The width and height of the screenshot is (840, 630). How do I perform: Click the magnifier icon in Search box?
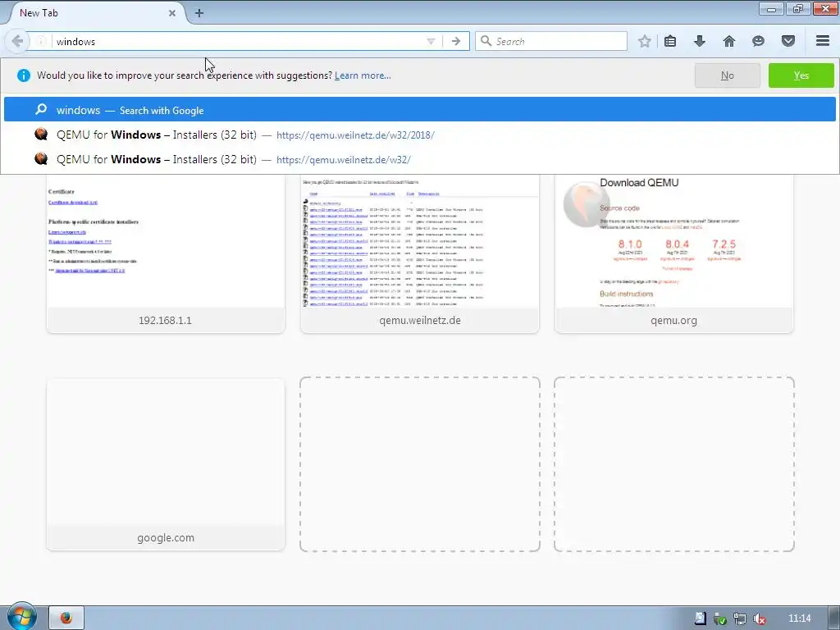point(486,41)
